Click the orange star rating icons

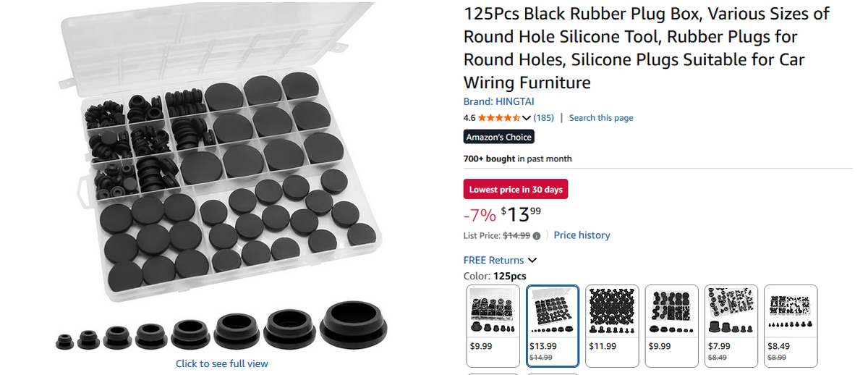tap(498, 118)
